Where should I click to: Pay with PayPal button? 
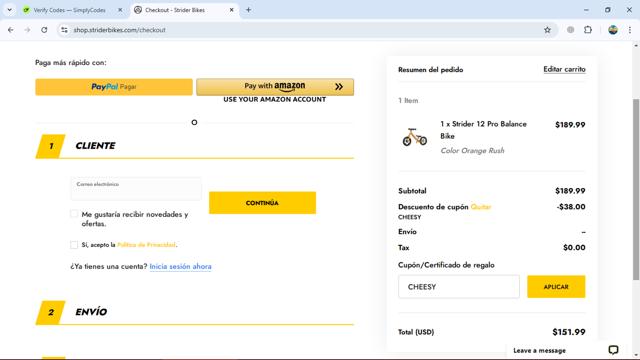[114, 87]
